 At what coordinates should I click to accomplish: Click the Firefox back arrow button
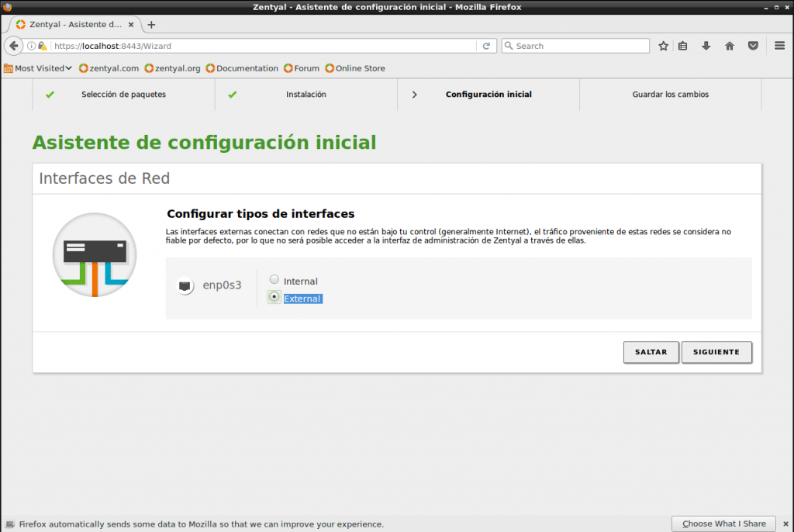point(13,46)
